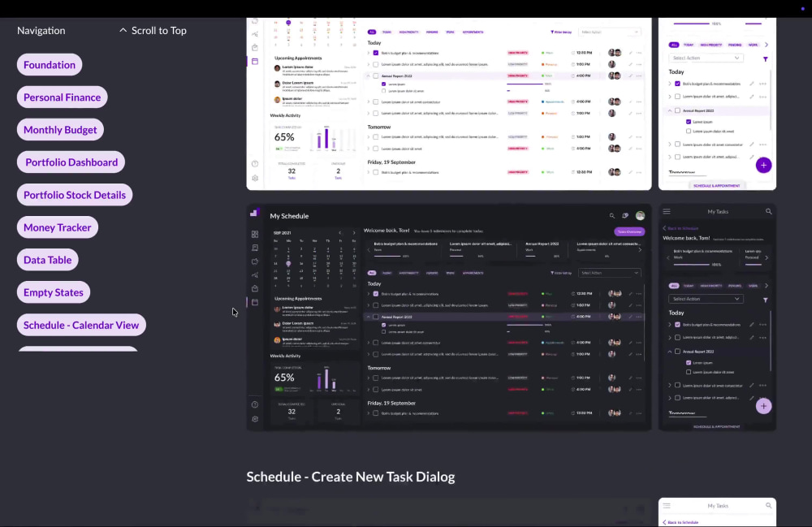
Task: Click Scroll to Top link
Action: click(153, 31)
